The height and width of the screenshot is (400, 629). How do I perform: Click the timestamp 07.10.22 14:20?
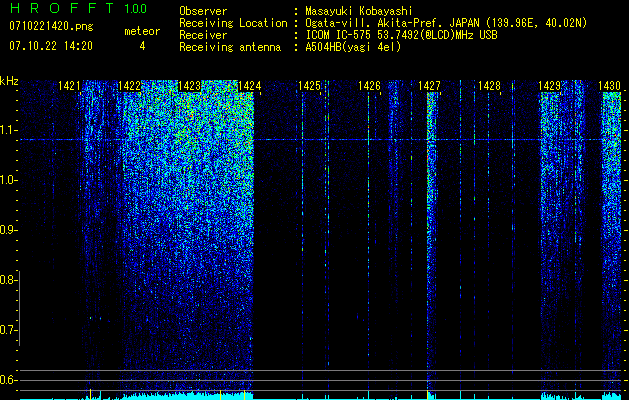(x=51, y=45)
